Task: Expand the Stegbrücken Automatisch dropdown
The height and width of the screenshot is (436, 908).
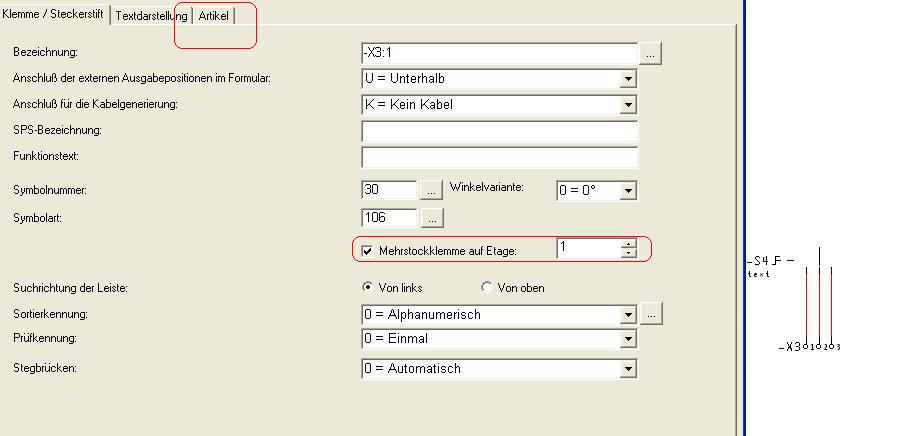Action: (x=628, y=368)
